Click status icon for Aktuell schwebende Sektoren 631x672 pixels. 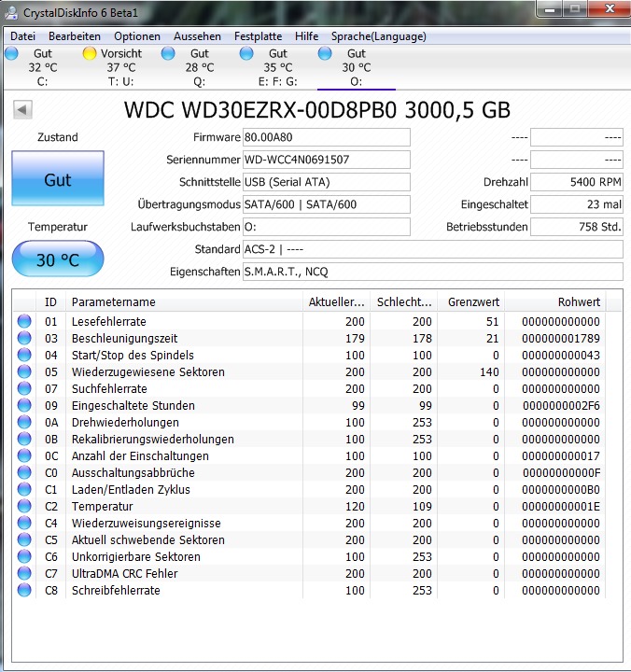point(24,539)
